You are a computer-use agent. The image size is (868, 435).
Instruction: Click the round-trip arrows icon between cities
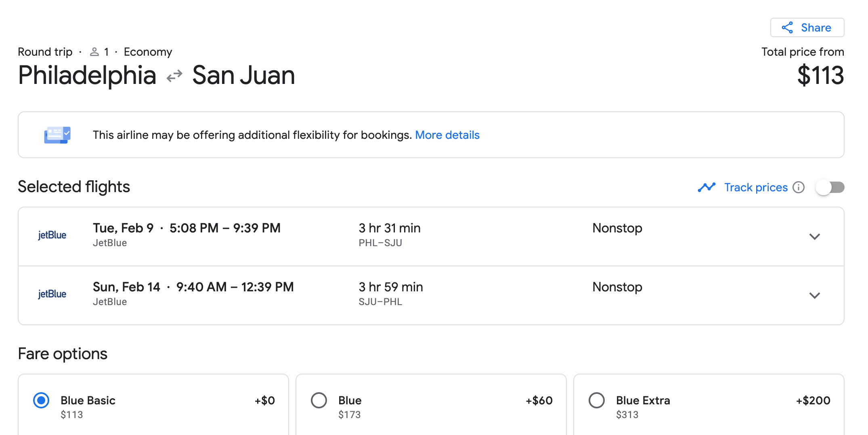[x=174, y=76]
